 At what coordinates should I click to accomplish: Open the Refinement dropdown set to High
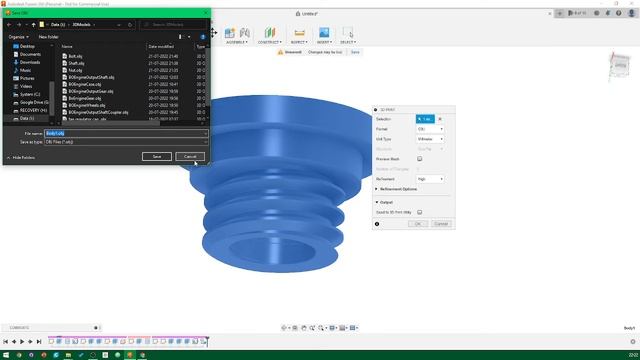click(430, 179)
